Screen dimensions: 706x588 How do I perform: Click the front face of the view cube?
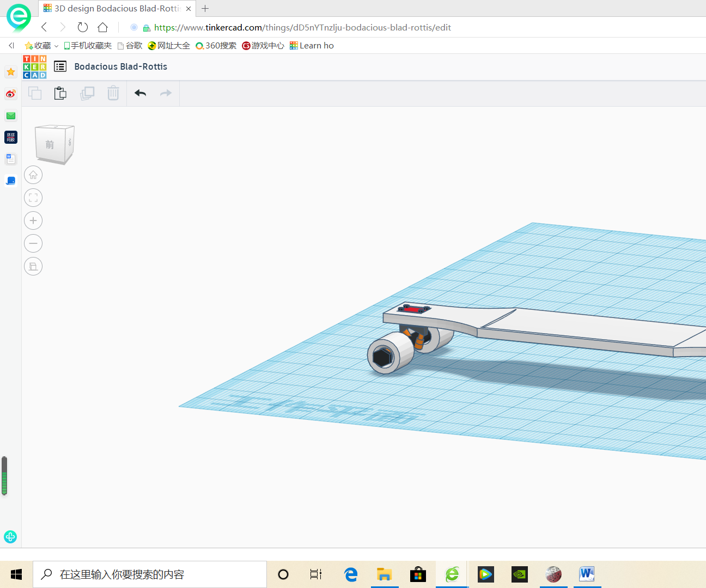point(50,145)
